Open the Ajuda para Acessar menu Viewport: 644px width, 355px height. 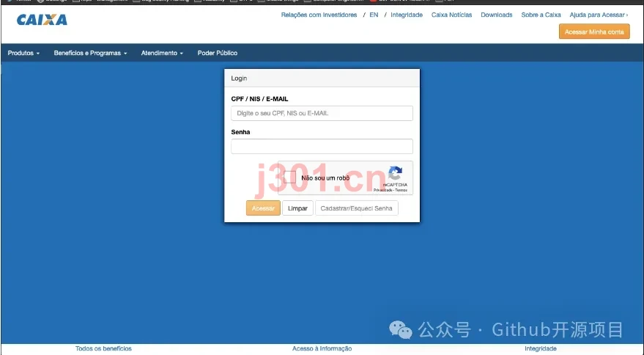599,15
